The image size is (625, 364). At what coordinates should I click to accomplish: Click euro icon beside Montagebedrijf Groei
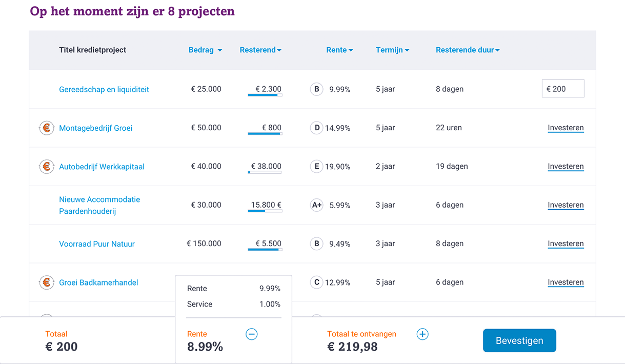pyautogui.click(x=47, y=128)
